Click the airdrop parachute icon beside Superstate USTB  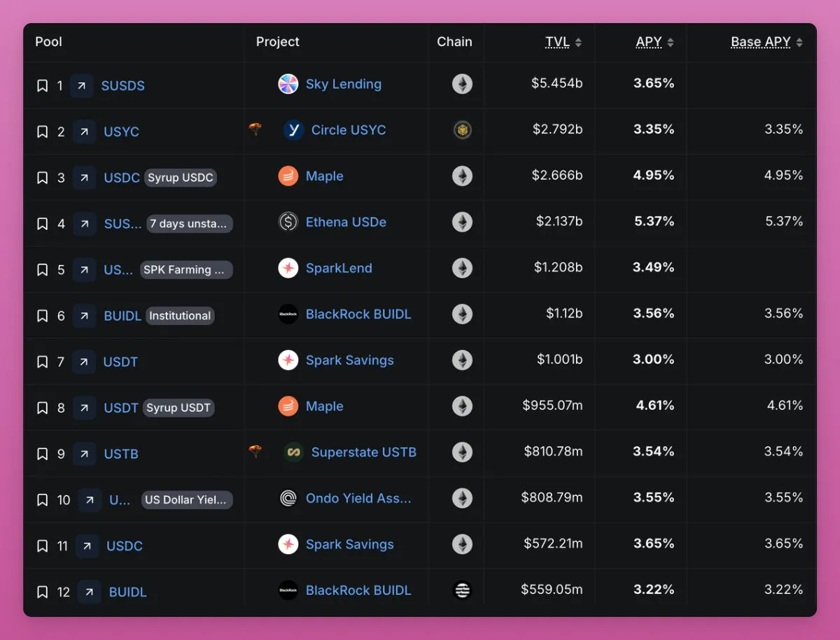tap(256, 452)
